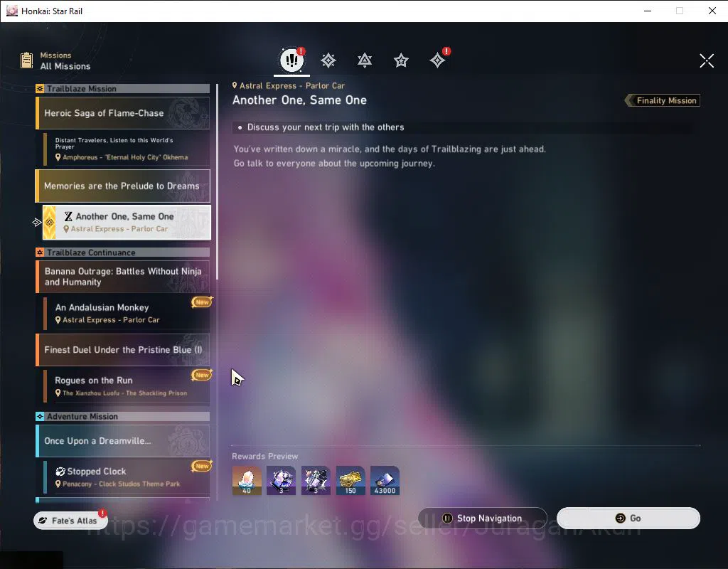The image size is (728, 569).
Task: Collapse Heroic Saga of Flame-Chase mission group
Action: 122,113
